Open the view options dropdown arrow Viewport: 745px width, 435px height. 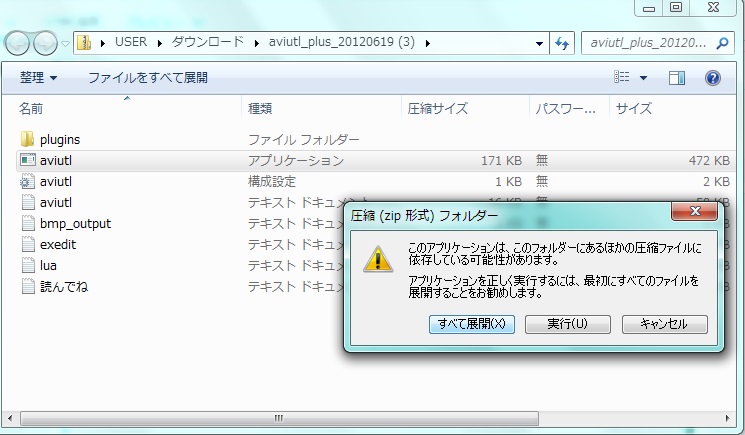coord(643,77)
